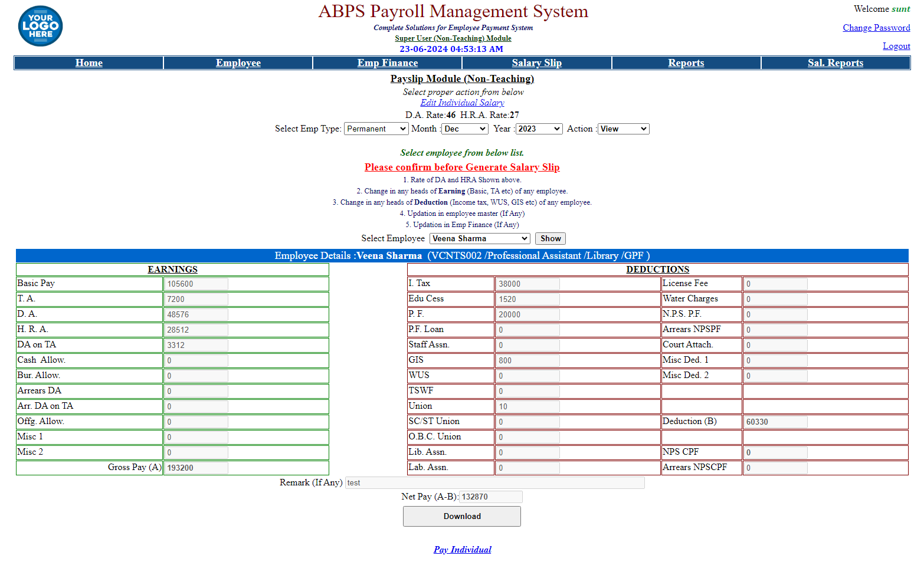Expand the Year dropdown showing 2023
This screenshot has width=924, height=565.
539,129
